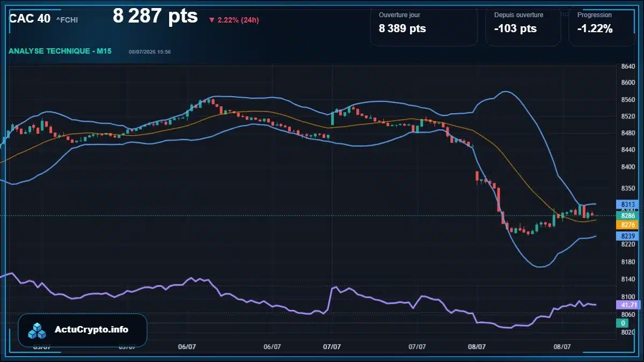644x362 pixels.
Task: Click the ActuCrypto cube logo icon
Action: tap(38, 330)
